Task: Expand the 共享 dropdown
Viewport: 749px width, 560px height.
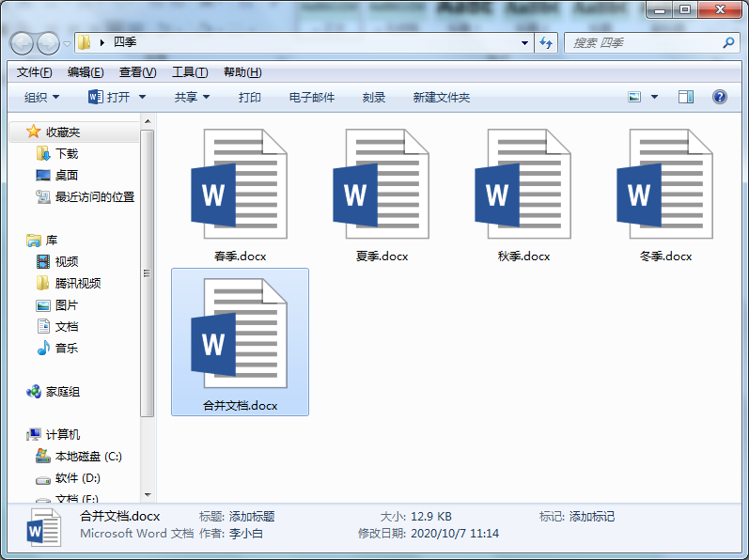Action: point(192,98)
